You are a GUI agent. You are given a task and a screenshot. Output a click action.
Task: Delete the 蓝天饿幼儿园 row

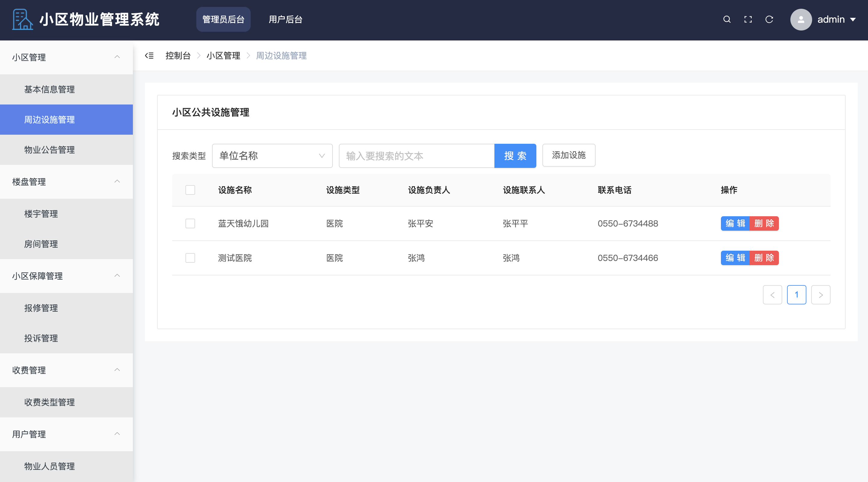coord(764,223)
